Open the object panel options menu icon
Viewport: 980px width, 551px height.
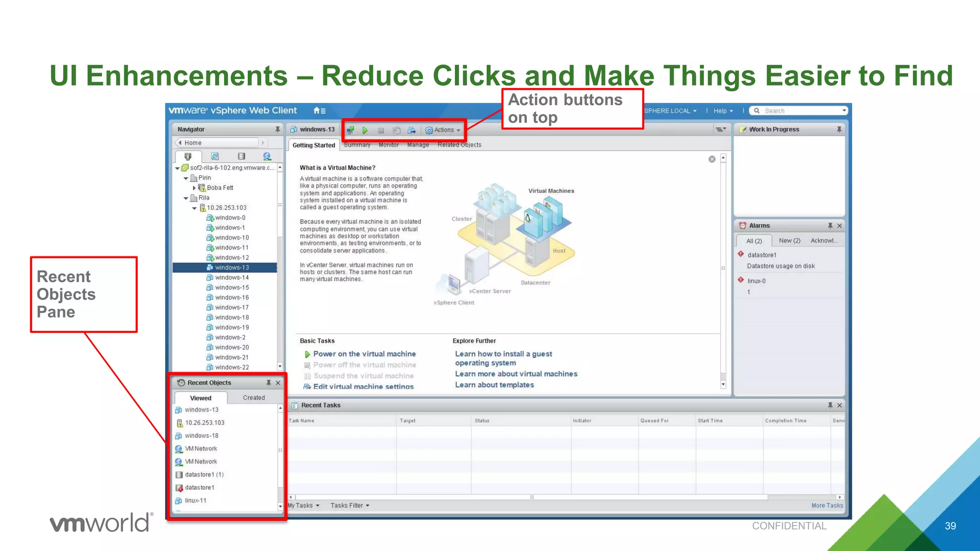721,129
